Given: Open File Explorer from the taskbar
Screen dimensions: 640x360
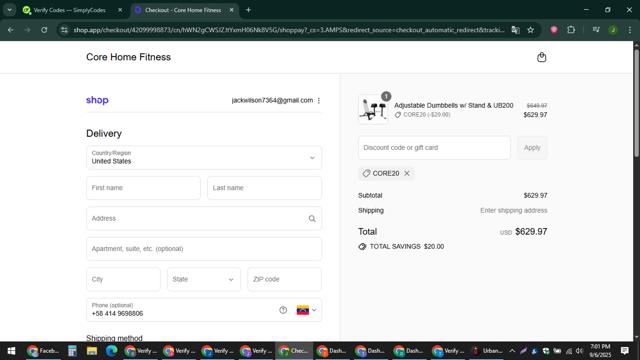Looking at the screenshot, I should (x=91, y=351).
